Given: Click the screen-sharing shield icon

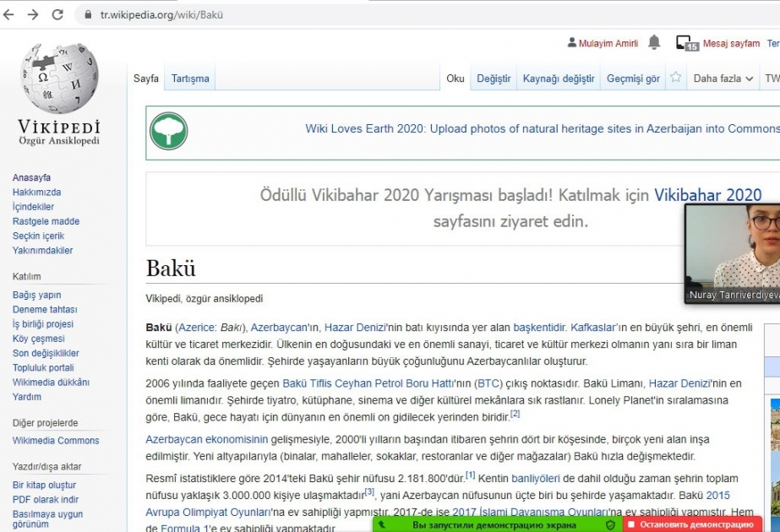Looking at the screenshot, I should 611,524.
